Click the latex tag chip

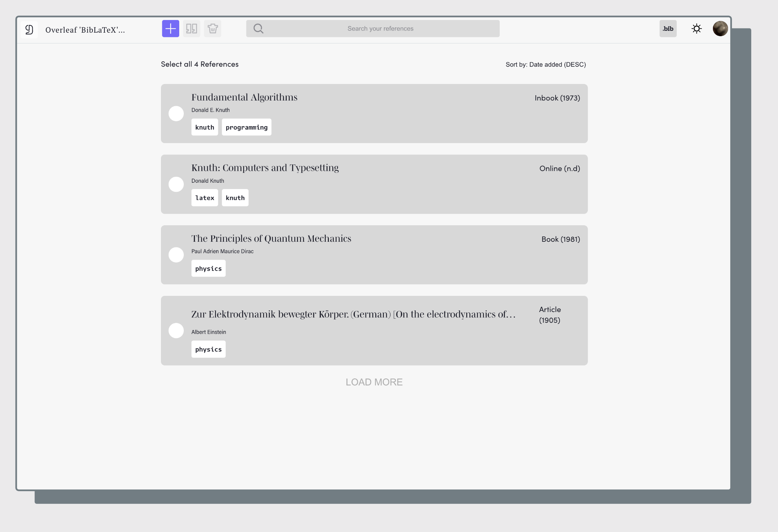click(x=205, y=198)
